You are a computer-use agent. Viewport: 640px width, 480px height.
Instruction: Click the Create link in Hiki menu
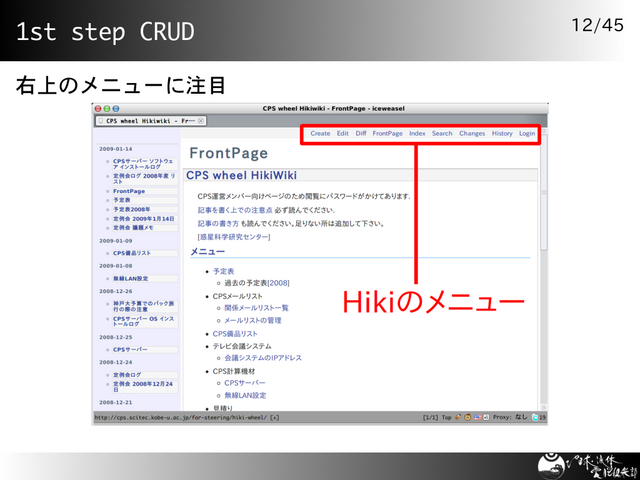[320, 133]
